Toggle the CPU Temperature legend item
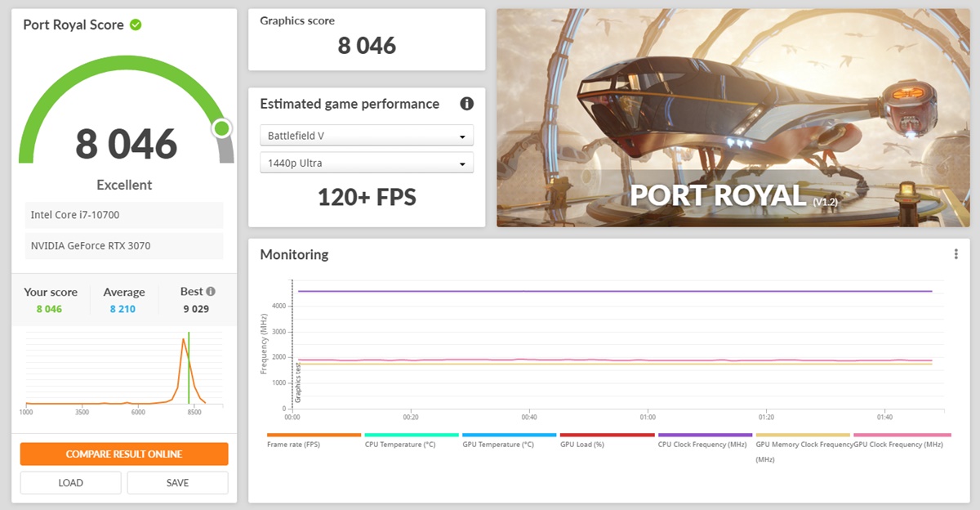This screenshot has width=980, height=510. coord(411,440)
